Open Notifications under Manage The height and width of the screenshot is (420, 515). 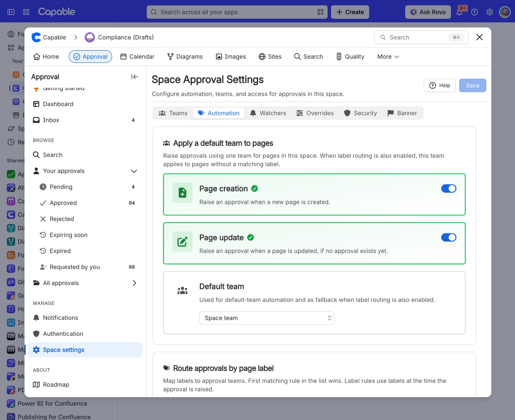(85, 318)
